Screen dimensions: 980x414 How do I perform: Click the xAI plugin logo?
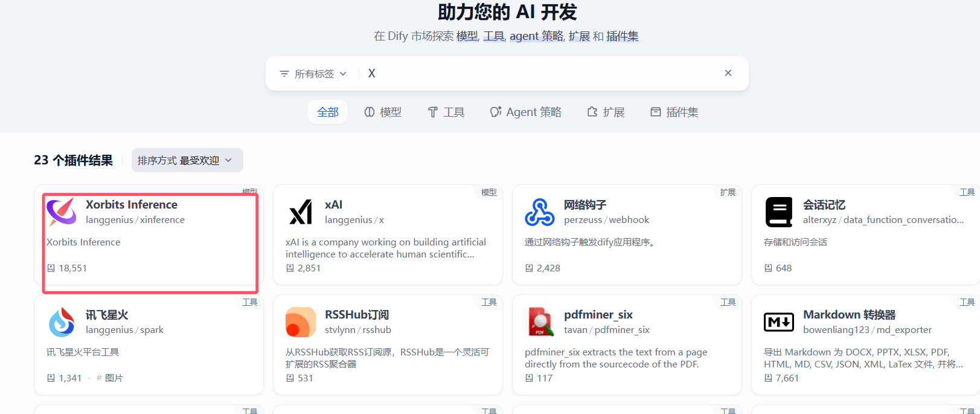coord(301,212)
